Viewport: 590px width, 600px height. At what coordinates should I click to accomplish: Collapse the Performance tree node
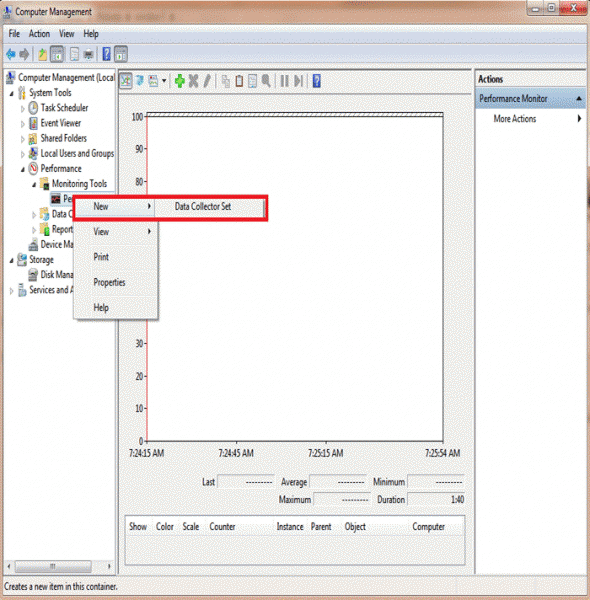click(x=23, y=169)
